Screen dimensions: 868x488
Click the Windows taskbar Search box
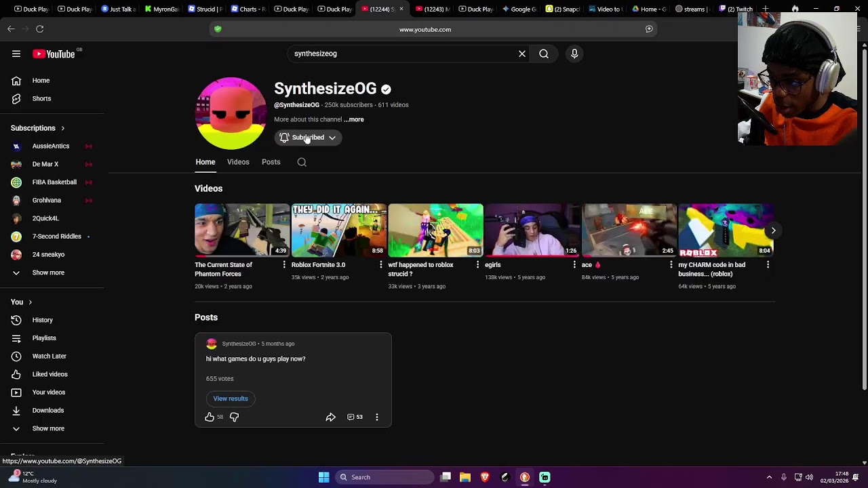pyautogui.click(x=385, y=477)
